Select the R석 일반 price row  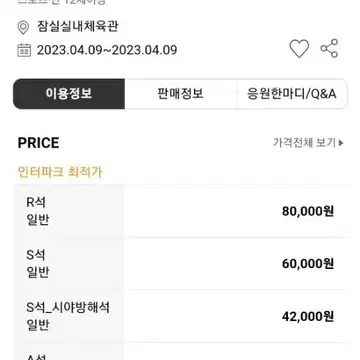coord(182,211)
